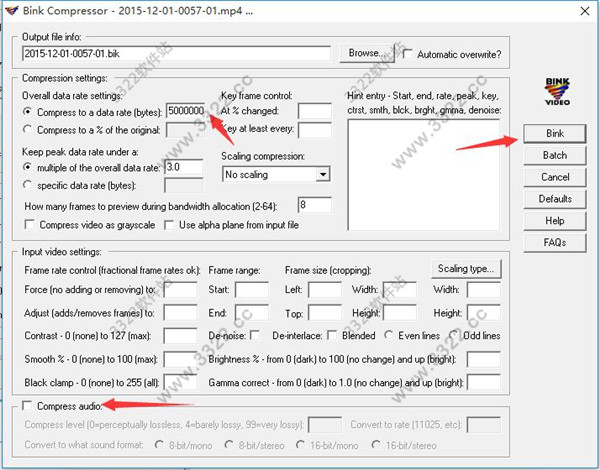Click the cropping Left field
Screen dimensions: 600x470
coord(325,290)
